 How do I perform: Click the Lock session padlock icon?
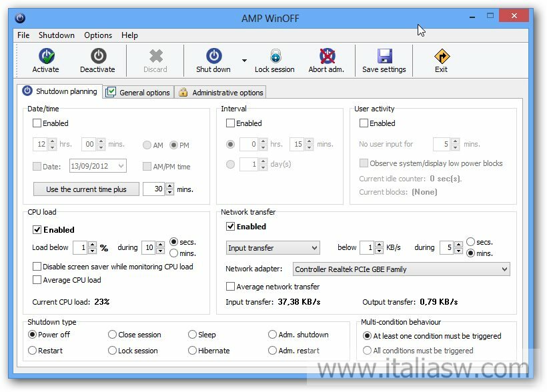[276, 56]
